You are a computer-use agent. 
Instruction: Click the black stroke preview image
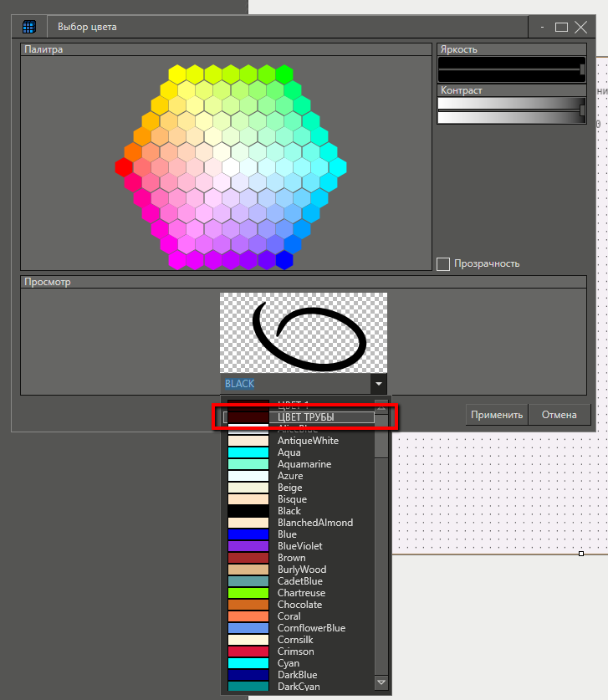pos(304,333)
